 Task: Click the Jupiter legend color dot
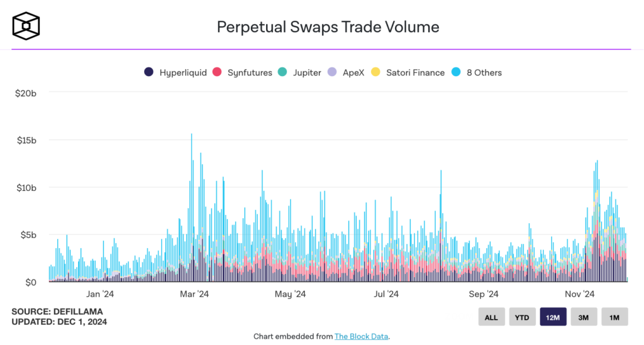[x=283, y=72]
